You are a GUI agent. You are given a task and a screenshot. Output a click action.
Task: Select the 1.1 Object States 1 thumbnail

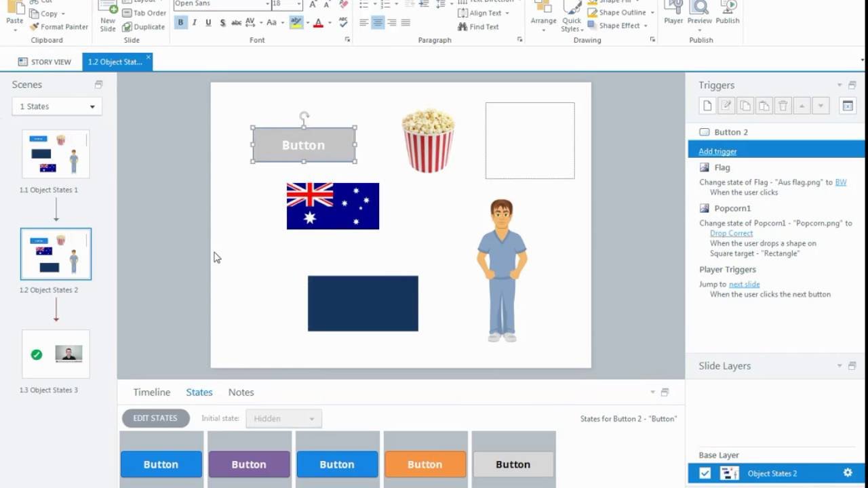[x=56, y=155]
